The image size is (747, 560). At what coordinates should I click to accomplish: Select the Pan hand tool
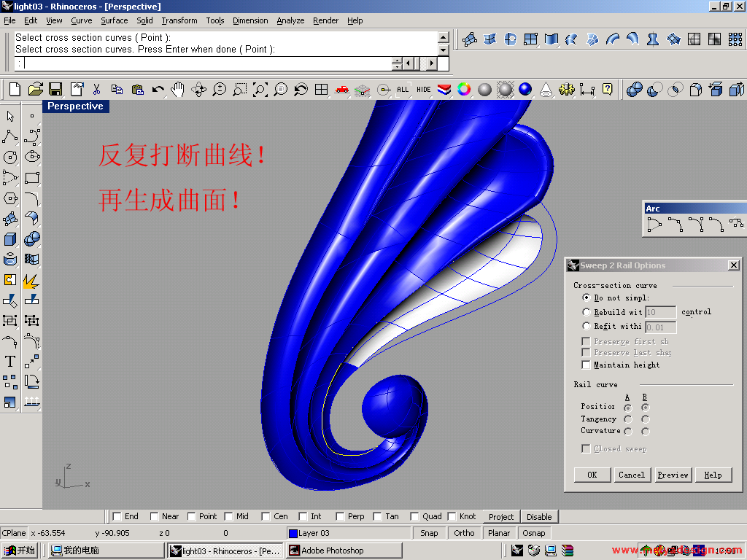point(178,90)
